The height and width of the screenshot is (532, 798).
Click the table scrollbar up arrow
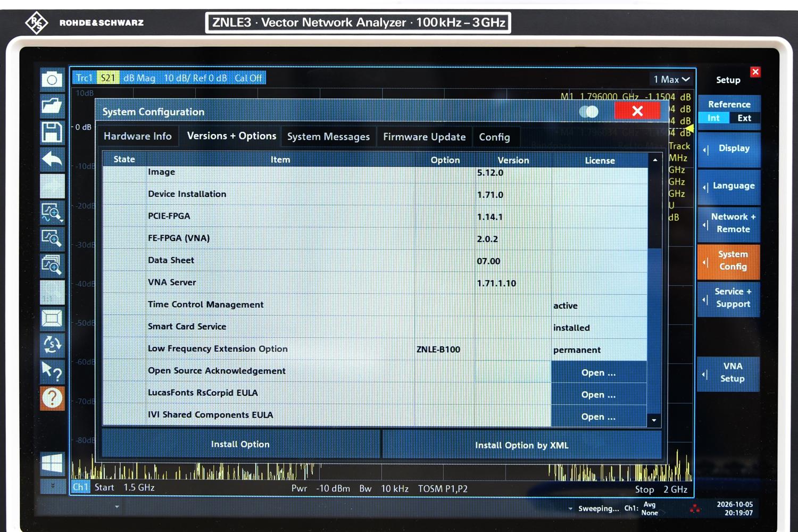655,160
